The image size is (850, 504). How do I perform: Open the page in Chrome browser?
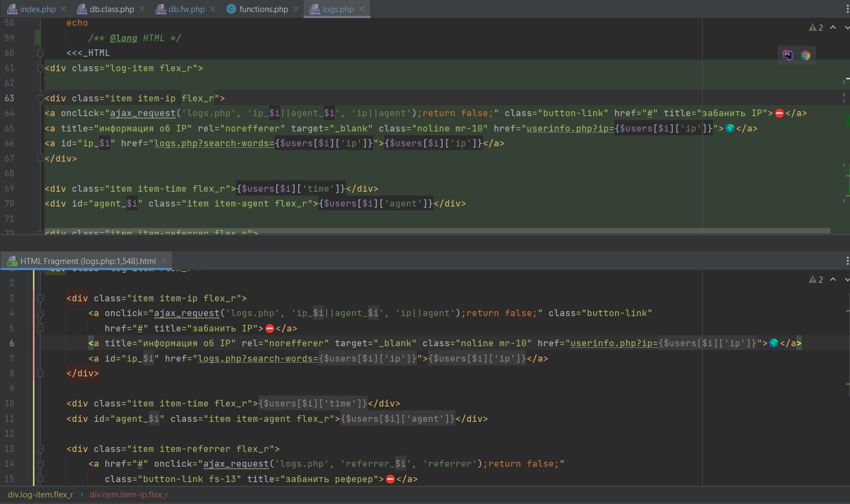(806, 55)
